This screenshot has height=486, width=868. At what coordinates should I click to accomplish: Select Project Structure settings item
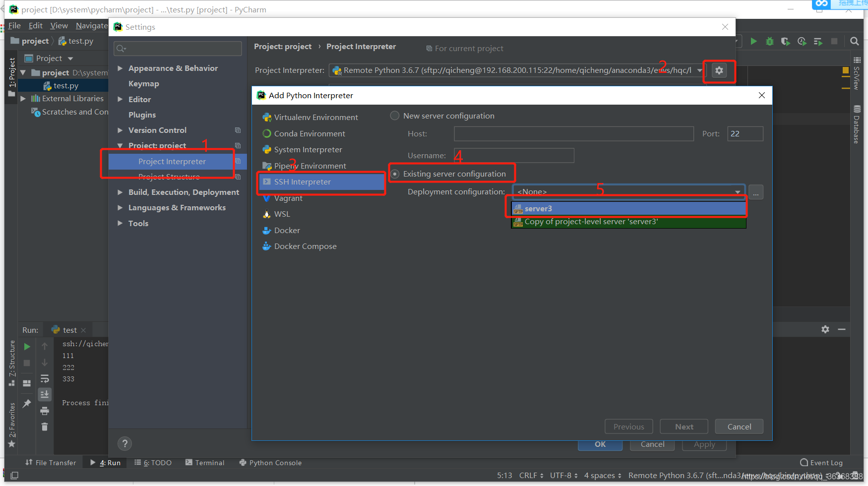tap(169, 177)
